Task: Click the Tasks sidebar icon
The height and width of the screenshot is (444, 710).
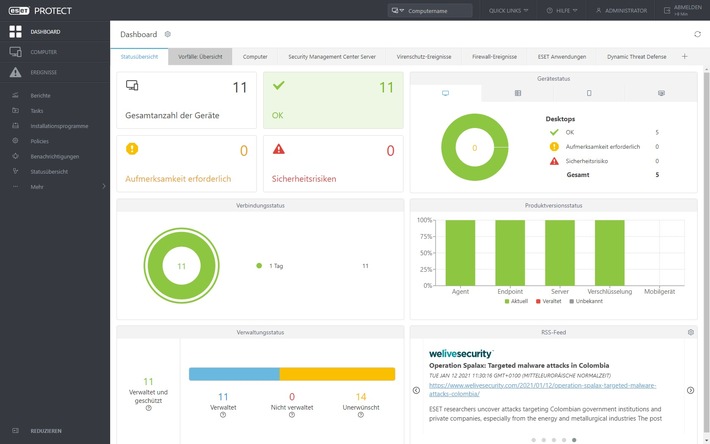Action: coord(15,110)
